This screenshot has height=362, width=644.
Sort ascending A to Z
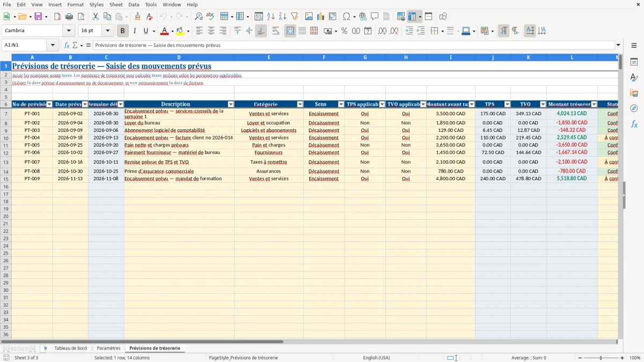tap(271, 17)
